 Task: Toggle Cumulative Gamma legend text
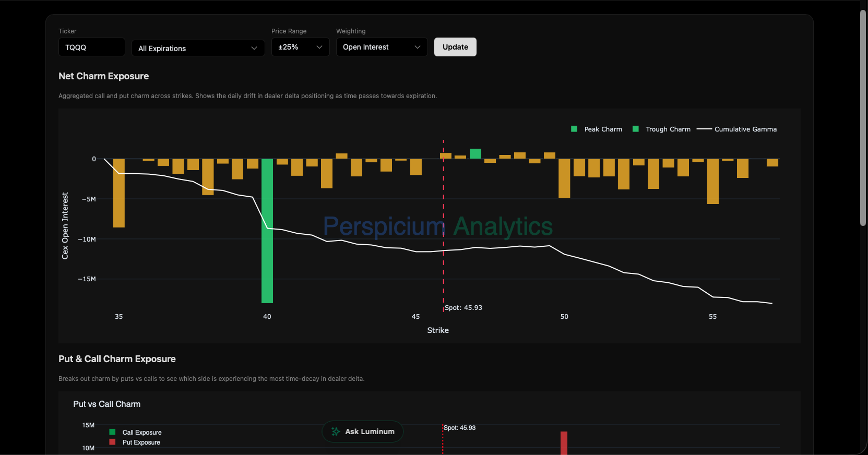coord(745,129)
